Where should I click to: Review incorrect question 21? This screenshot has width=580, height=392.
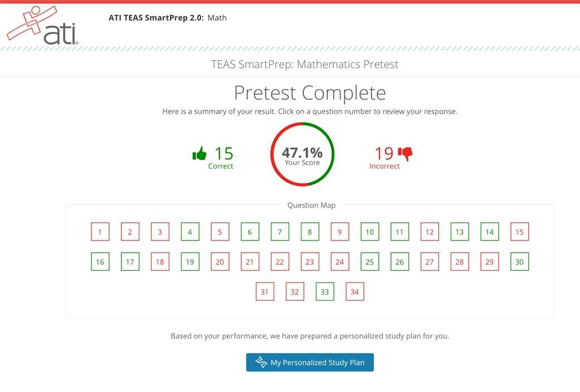tap(250, 261)
